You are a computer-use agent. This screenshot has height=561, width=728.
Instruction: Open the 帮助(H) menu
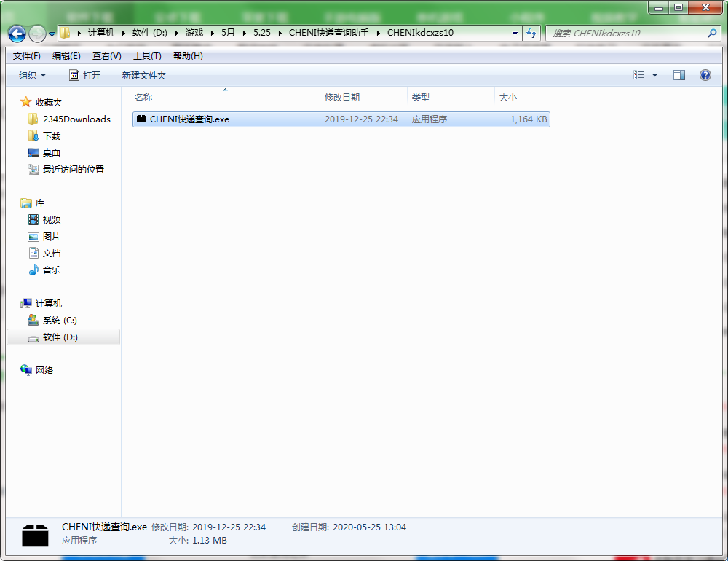click(188, 56)
